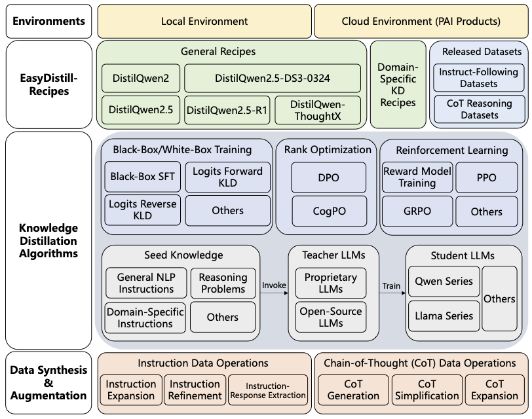Screen dimensions: 532x419
Task: Click the Instruction Data Operations heading
Action: point(203,363)
